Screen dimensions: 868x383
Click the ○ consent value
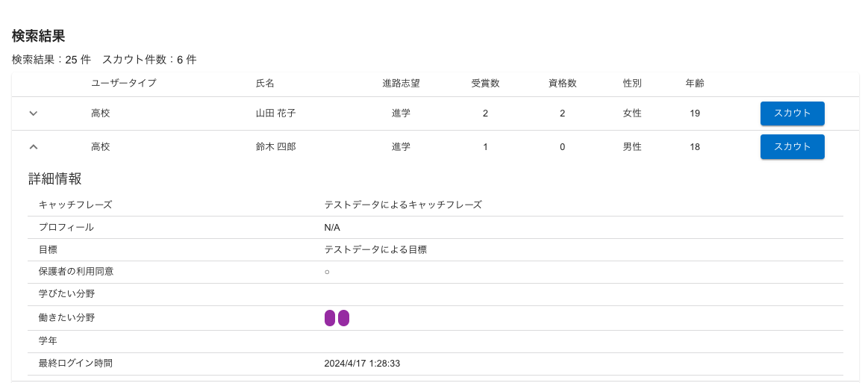[x=327, y=273]
